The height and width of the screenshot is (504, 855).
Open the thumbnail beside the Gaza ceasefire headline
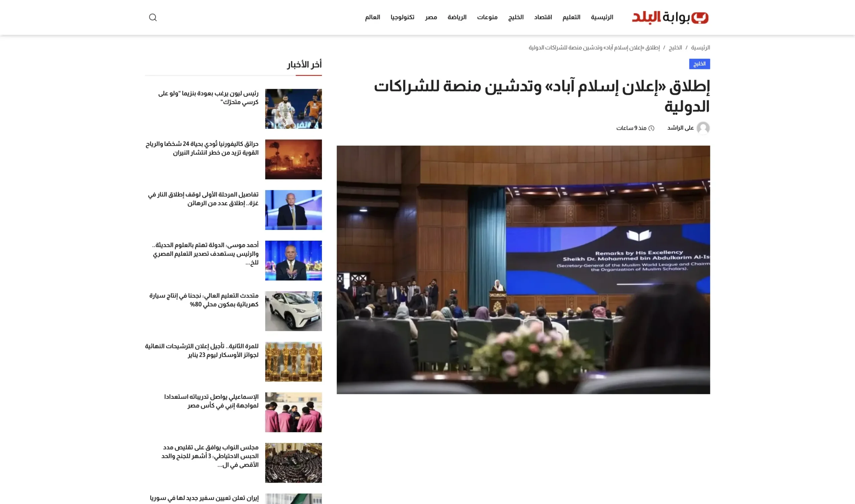click(x=293, y=210)
